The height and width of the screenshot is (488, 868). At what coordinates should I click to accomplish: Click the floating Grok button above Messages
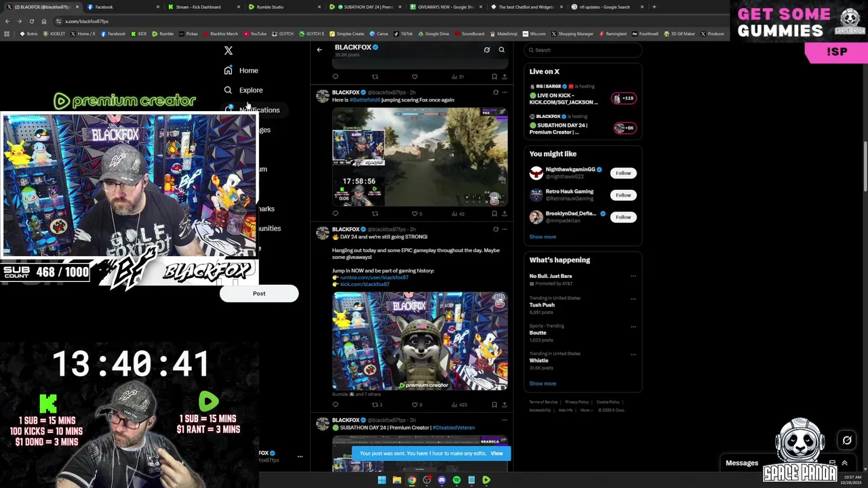[x=847, y=441]
